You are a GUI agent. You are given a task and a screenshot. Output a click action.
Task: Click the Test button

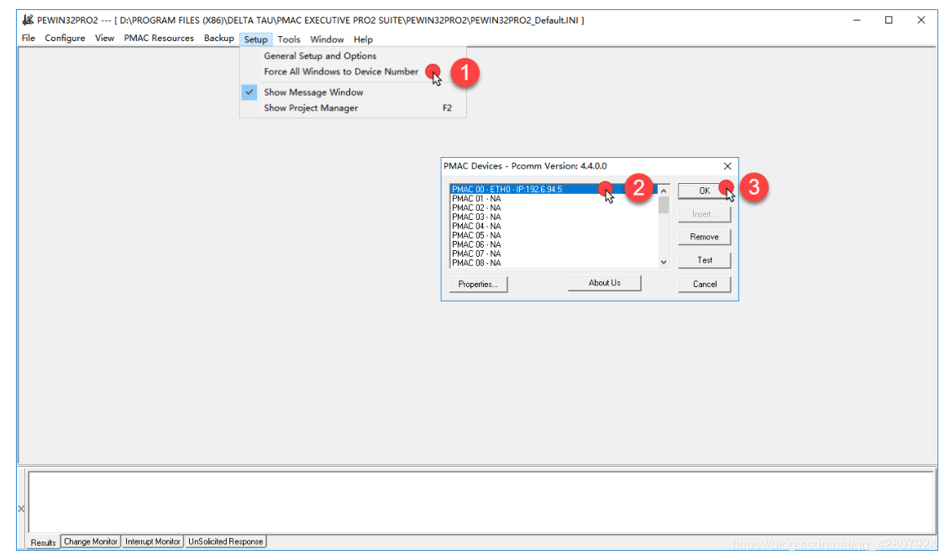[x=705, y=260]
